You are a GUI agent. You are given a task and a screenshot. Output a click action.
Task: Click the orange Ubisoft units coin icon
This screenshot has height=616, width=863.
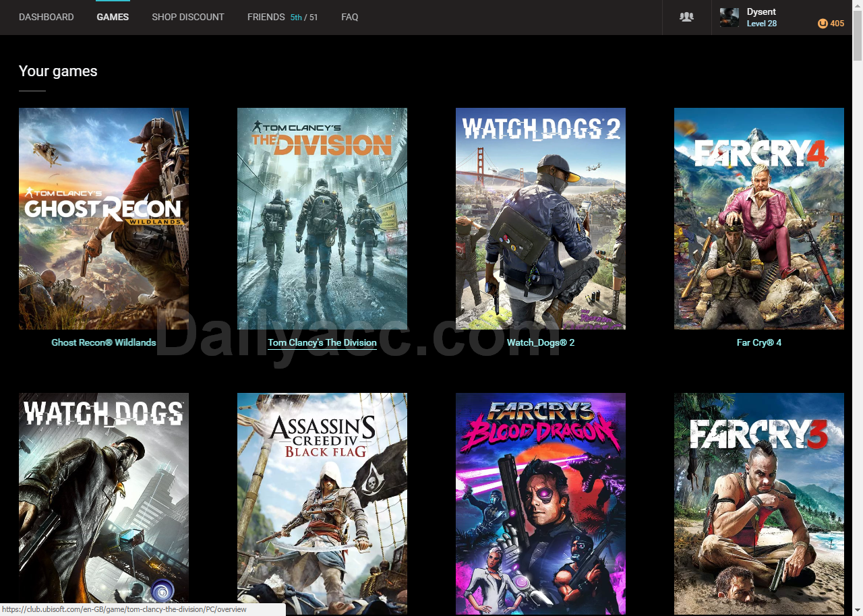tap(823, 24)
